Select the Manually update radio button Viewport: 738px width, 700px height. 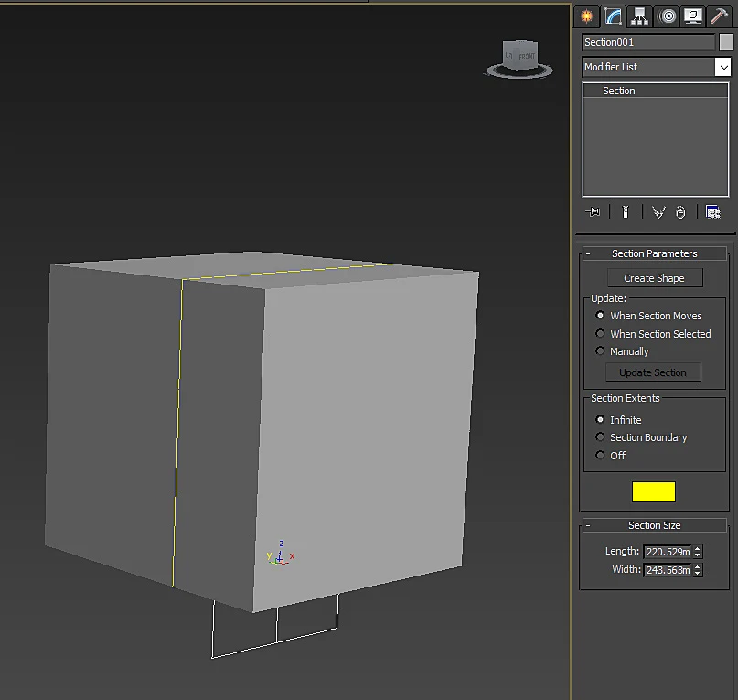pos(600,351)
